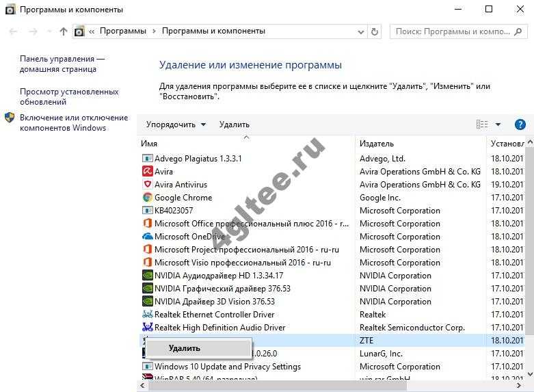Click the control panel icon in address bar

79,31
